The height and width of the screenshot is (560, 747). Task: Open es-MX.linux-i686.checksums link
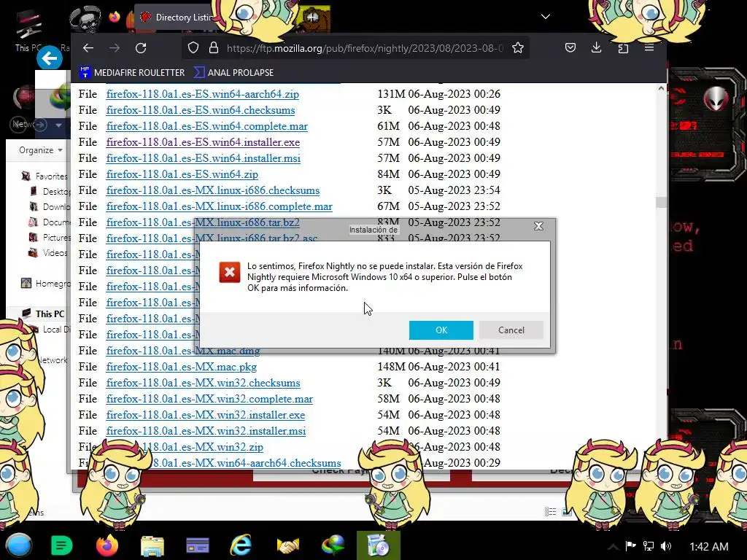click(213, 190)
